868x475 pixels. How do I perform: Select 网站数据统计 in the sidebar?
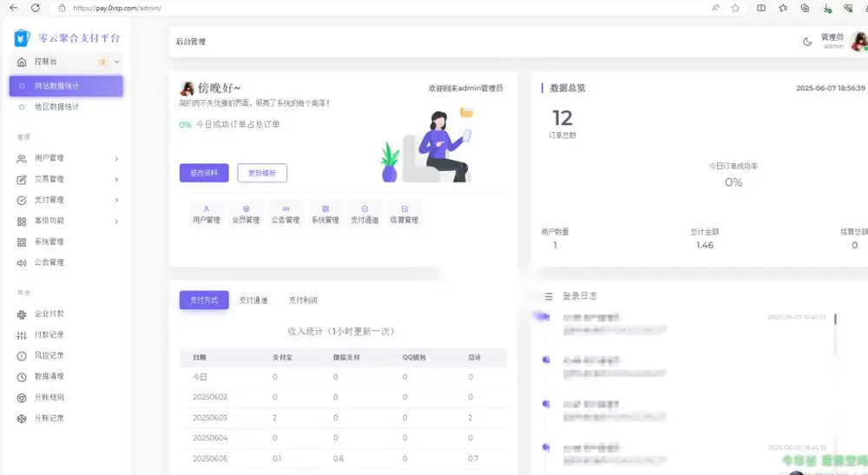[x=66, y=86]
